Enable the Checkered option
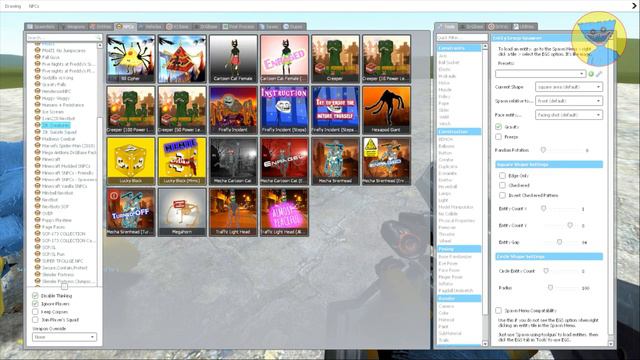The width and height of the screenshot is (640, 360). point(502,185)
